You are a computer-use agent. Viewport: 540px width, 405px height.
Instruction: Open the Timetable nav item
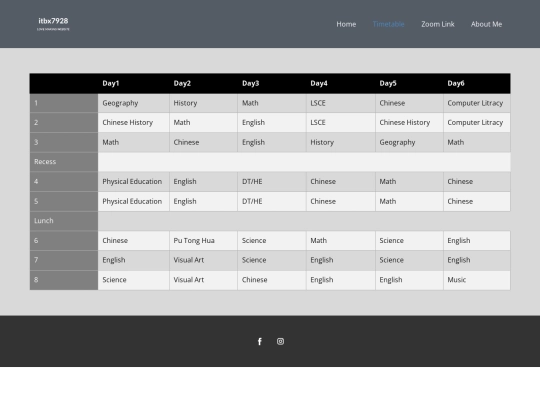(388, 24)
